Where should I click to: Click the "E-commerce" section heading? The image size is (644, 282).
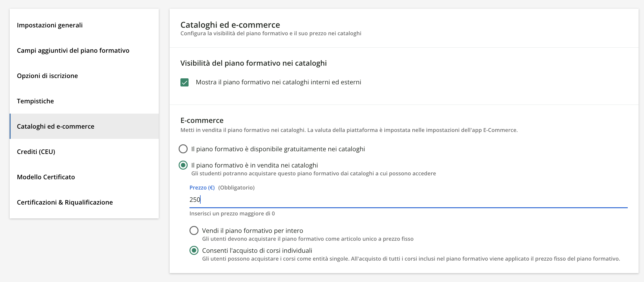(x=202, y=120)
